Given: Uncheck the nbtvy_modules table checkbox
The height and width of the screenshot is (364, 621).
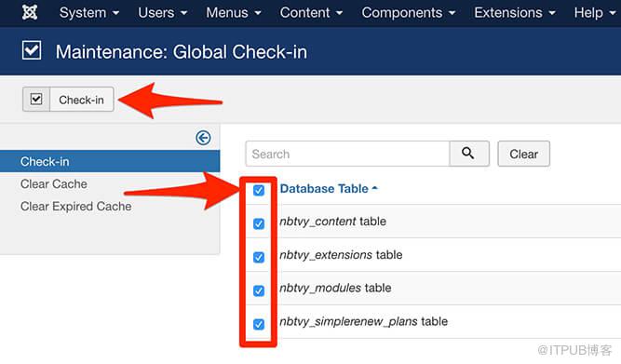Looking at the screenshot, I should point(259,290).
